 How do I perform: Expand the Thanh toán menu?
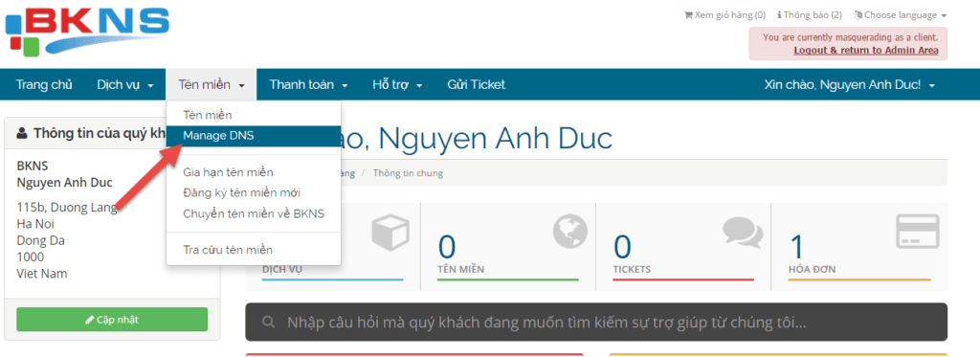pos(308,84)
